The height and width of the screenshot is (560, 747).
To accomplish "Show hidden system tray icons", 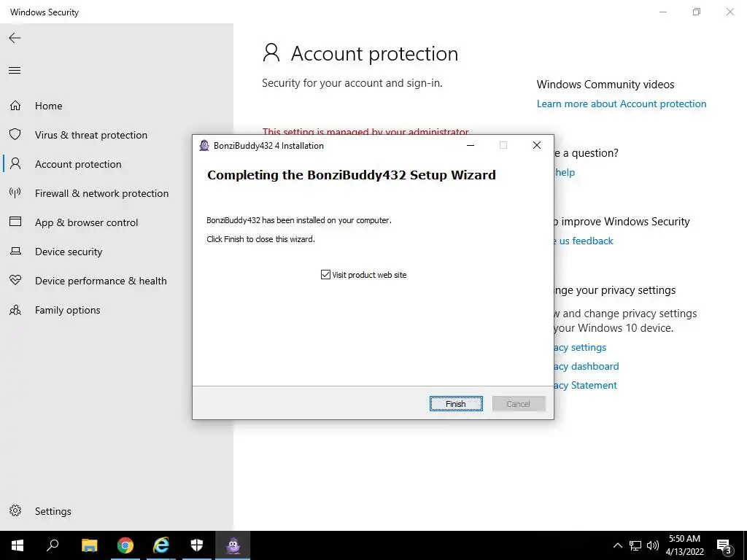I will tap(617, 545).
